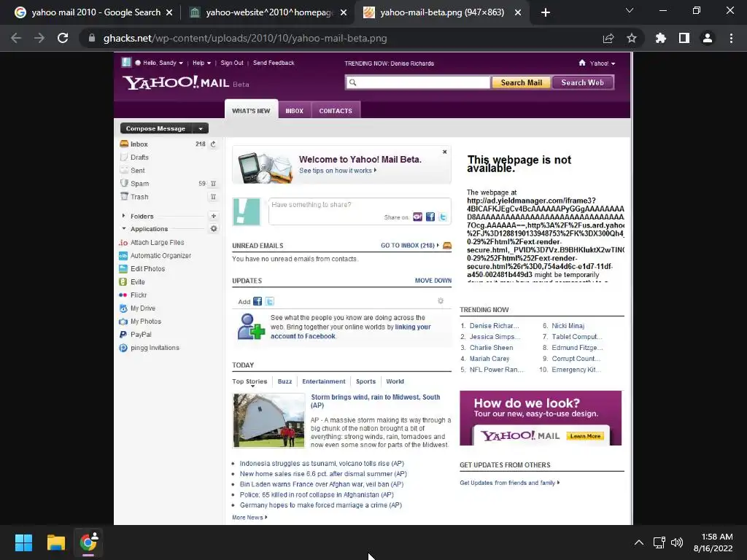The height and width of the screenshot is (560, 747).
Task: Click MOVE DOWN link in Updates
Action: [433, 281]
